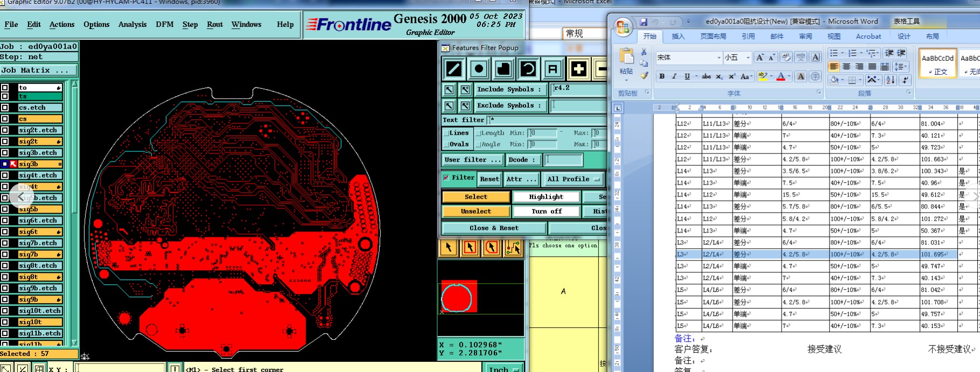Click User filter ... button
The width and height of the screenshot is (980, 372).
[x=473, y=160]
